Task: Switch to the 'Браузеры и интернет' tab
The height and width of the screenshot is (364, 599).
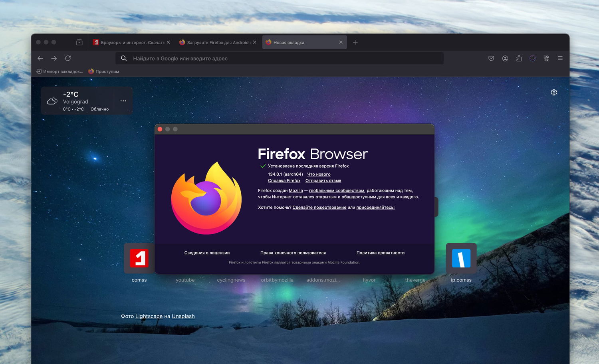Action: [131, 42]
